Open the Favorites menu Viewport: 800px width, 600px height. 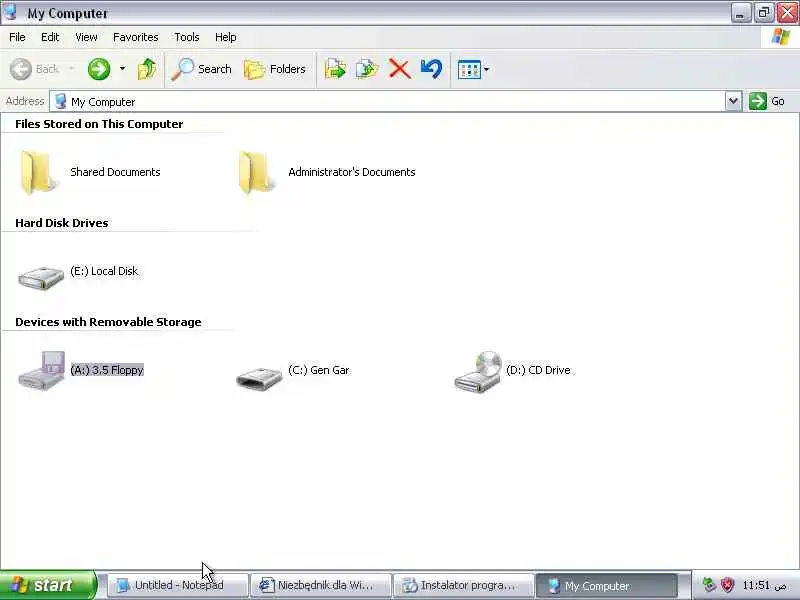[x=136, y=37]
